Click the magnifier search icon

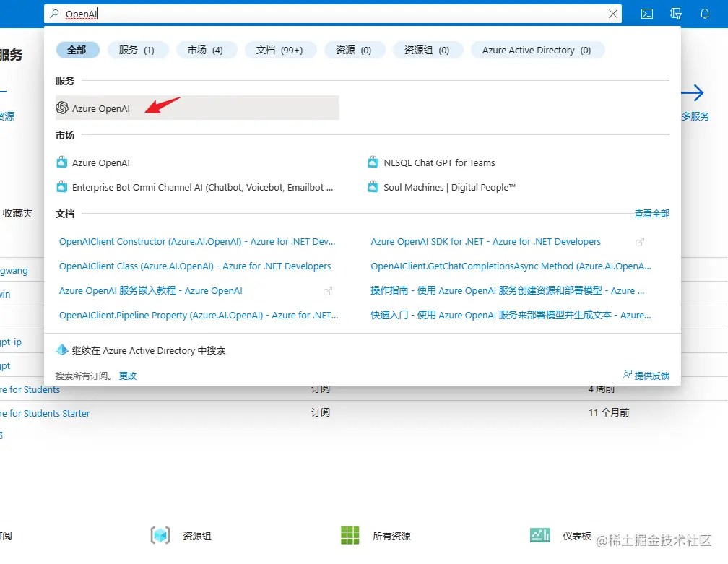tap(54, 14)
